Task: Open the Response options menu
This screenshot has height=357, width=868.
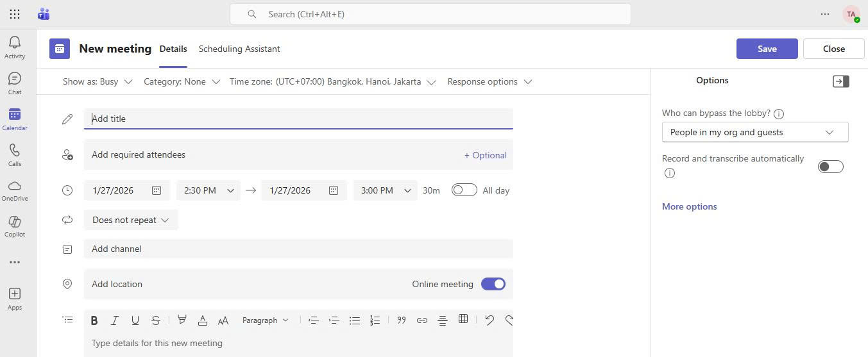Action: click(489, 82)
